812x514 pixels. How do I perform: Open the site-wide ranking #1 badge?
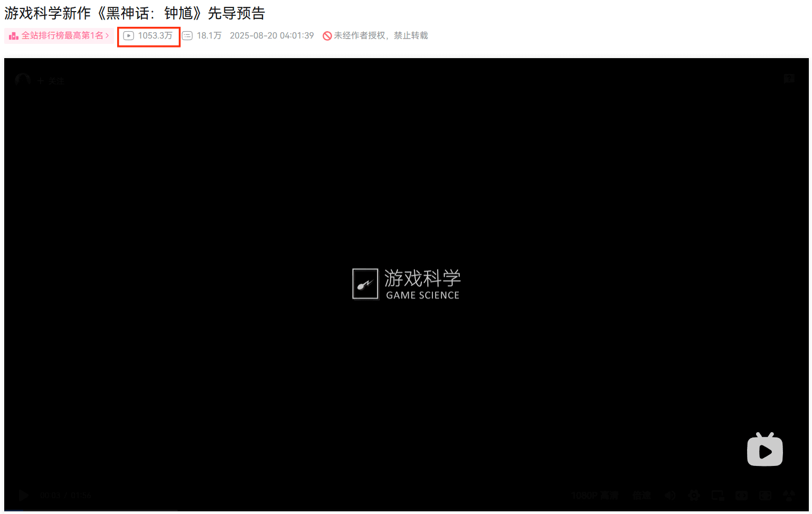[x=59, y=35]
